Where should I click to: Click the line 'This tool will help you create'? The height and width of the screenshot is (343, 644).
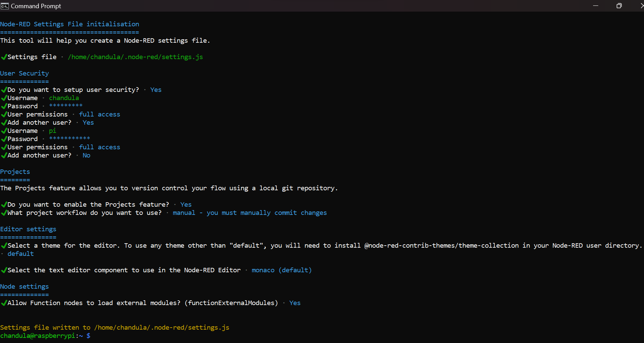click(105, 40)
